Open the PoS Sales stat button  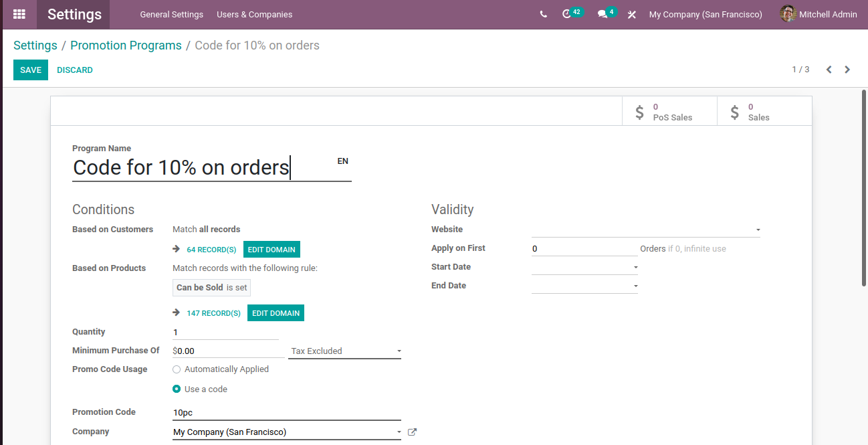669,111
